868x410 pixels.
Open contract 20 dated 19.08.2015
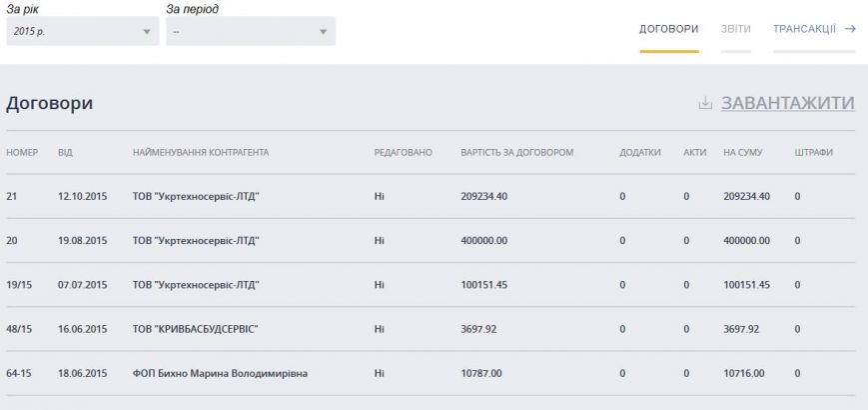(431, 240)
